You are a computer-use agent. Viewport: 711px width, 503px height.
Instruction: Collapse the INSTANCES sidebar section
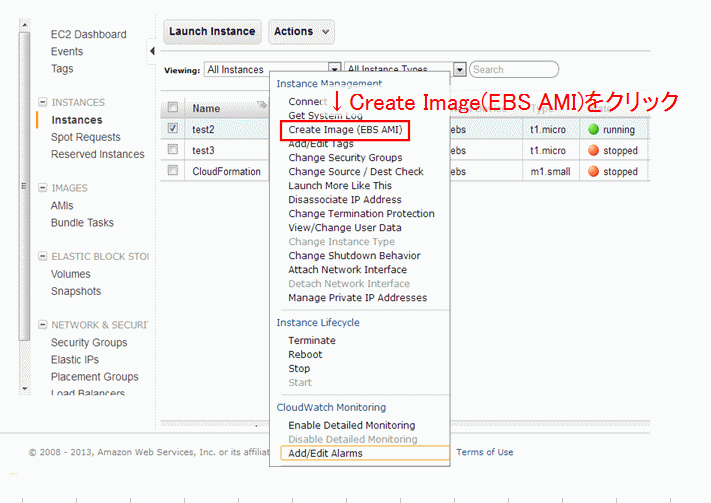[x=43, y=102]
